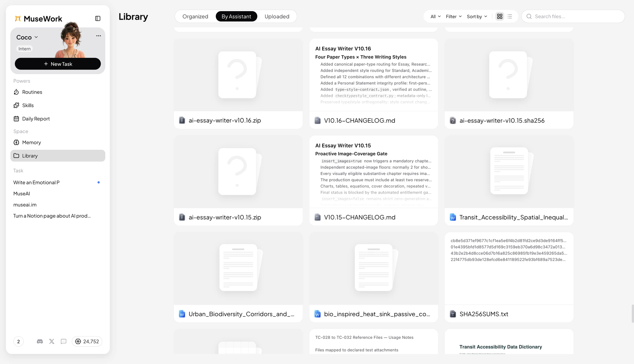This screenshot has width=634, height=364.
Task: Collapse the sidebar panel icon
Action: [x=98, y=19]
